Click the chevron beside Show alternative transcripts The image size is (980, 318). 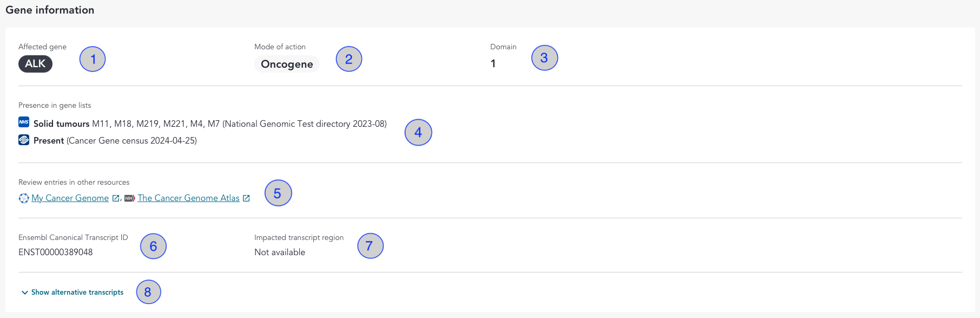click(25, 293)
